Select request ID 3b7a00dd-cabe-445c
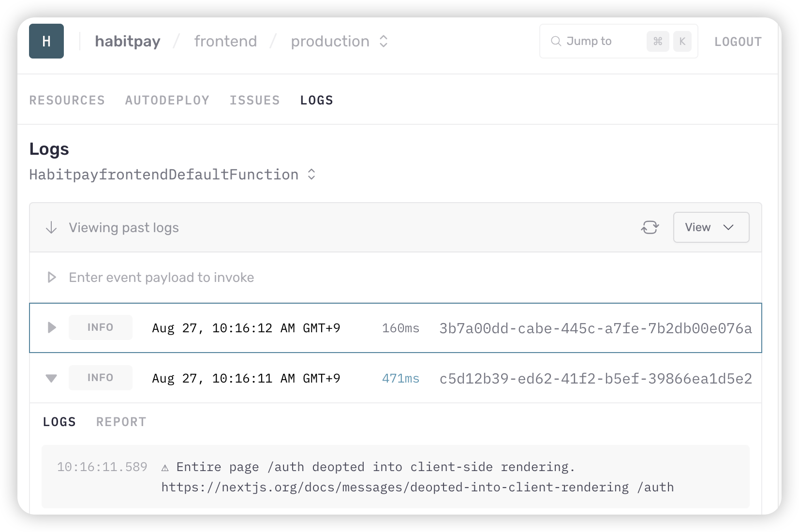The image size is (799, 532). [595, 328]
